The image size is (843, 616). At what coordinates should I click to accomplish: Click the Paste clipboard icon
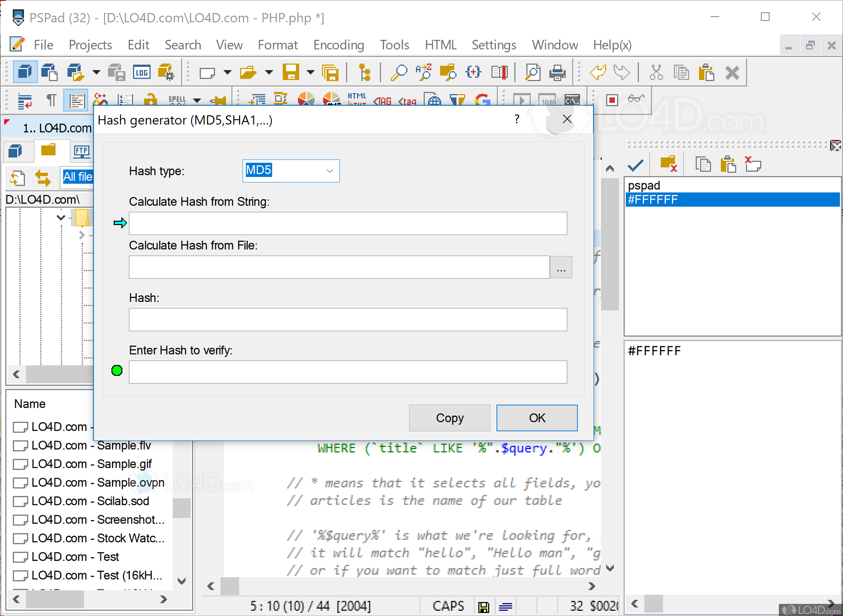(706, 72)
